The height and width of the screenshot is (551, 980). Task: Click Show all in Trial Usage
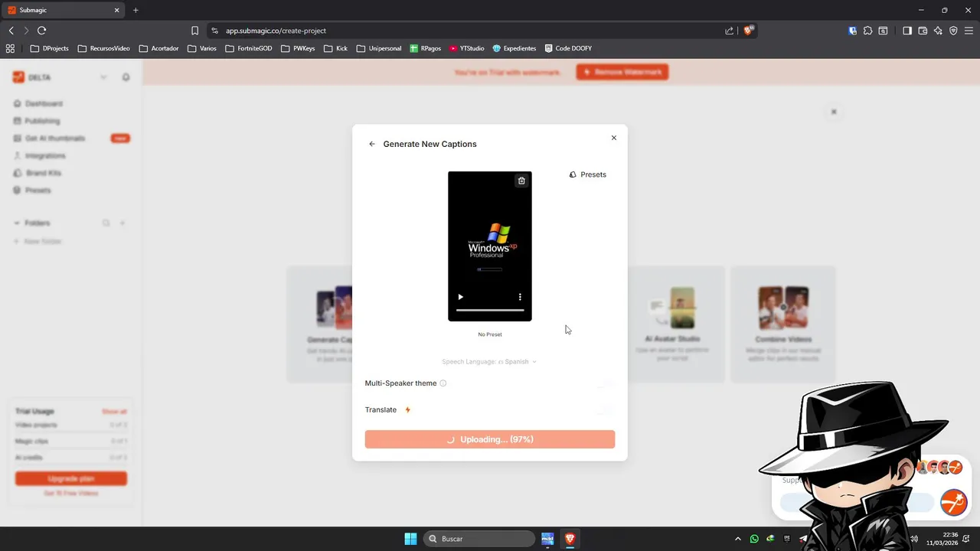click(114, 412)
